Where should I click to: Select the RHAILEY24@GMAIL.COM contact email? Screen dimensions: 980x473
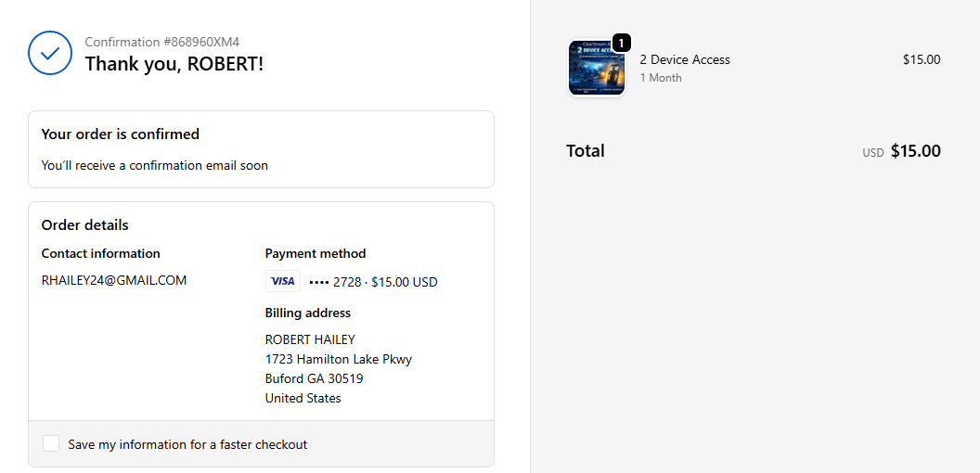[x=114, y=280]
